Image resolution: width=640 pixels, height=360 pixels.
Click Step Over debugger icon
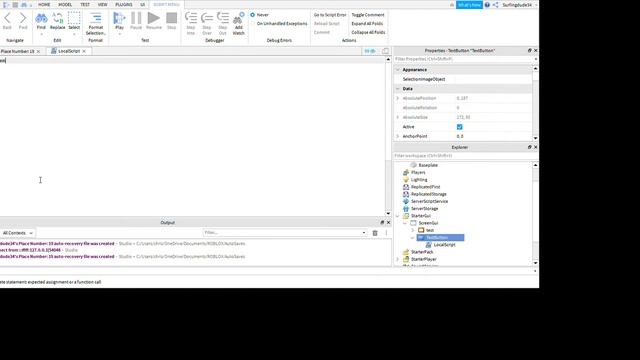(x=207, y=18)
